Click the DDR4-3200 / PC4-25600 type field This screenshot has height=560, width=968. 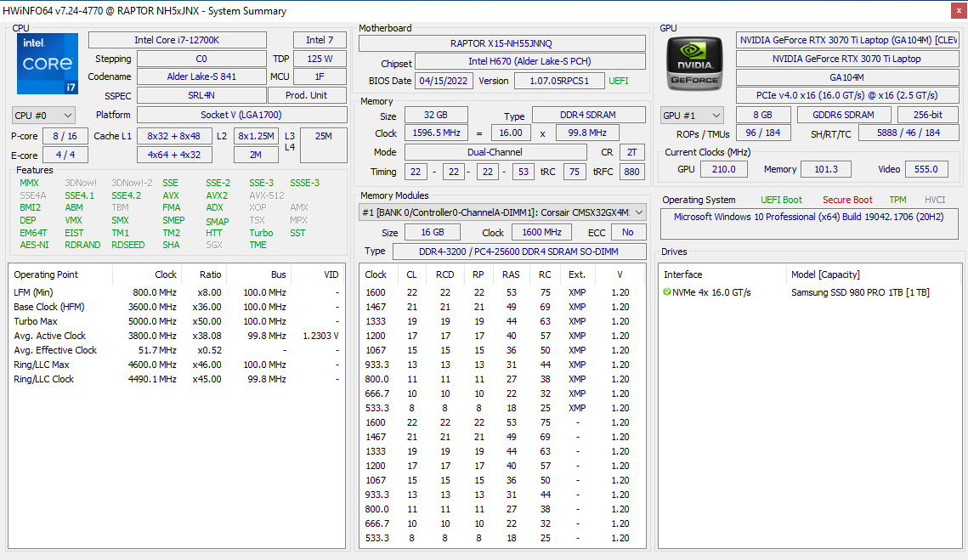(x=518, y=252)
